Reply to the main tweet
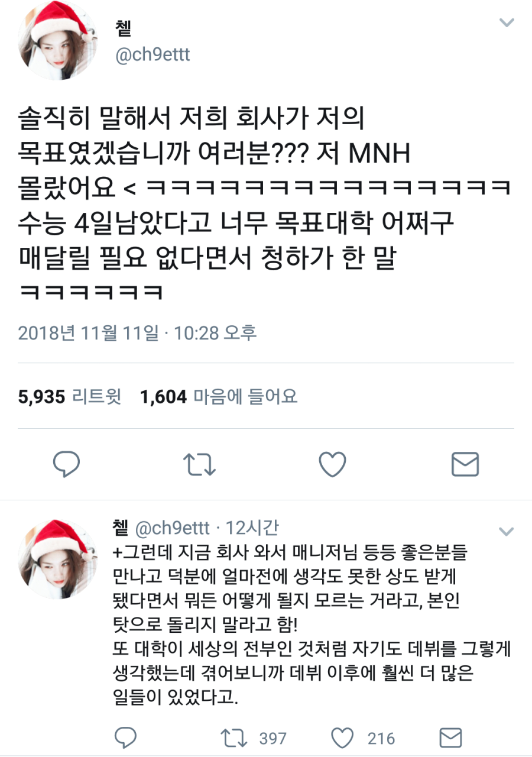Screen dimensions: 532x757 pos(66,464)
